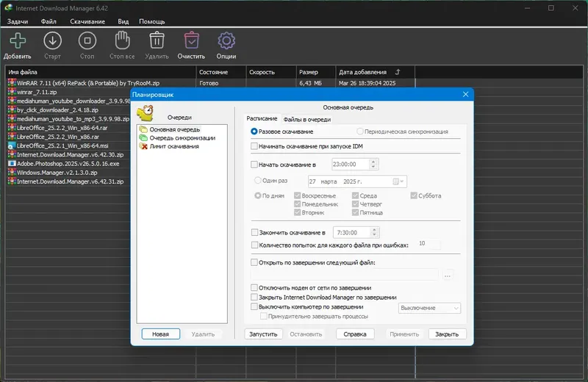Close the Планировщик dialog with X

(465, 95)
